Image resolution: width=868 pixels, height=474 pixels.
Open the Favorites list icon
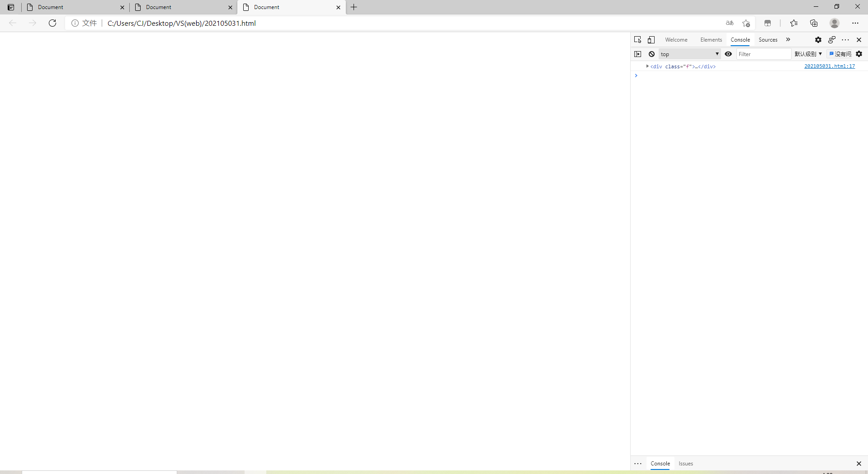pos(793,23)
